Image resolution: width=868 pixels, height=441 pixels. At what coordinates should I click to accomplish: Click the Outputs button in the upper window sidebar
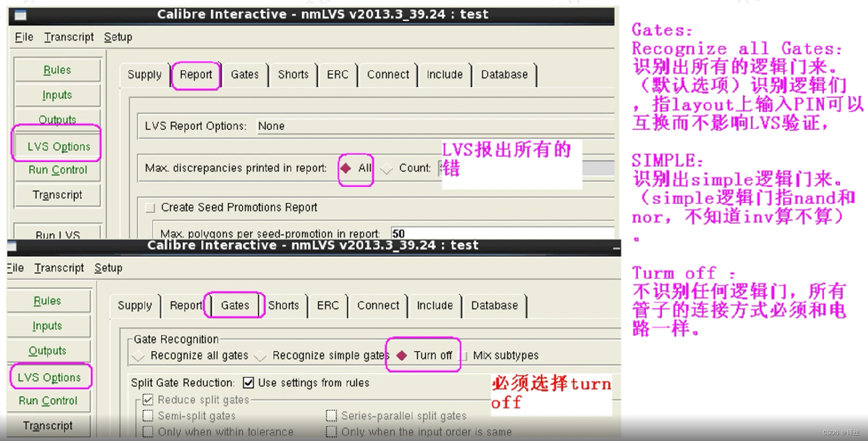(x=57, y=119)
